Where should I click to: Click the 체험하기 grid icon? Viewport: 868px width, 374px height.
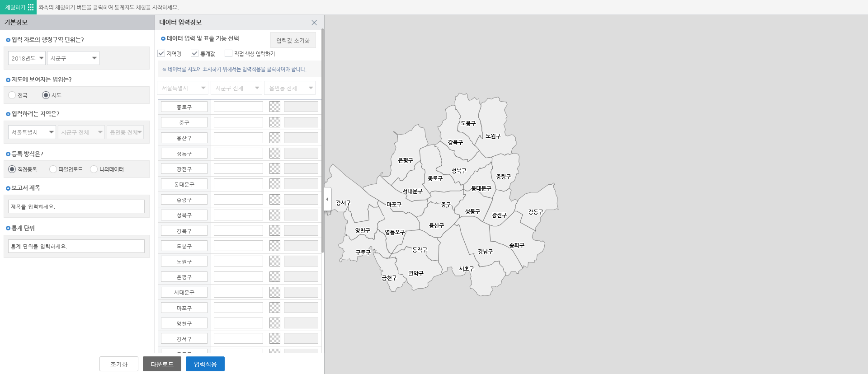(x=31, y=7)
